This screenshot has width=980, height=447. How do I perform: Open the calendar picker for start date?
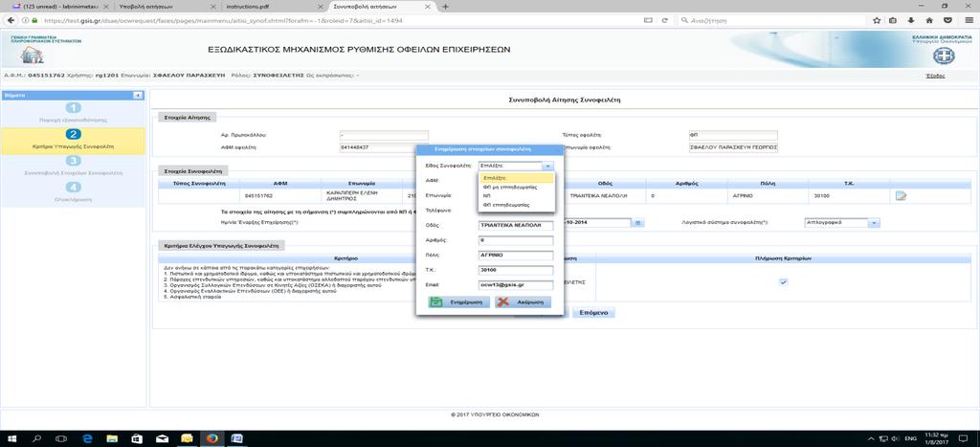(x=638, y=223)
